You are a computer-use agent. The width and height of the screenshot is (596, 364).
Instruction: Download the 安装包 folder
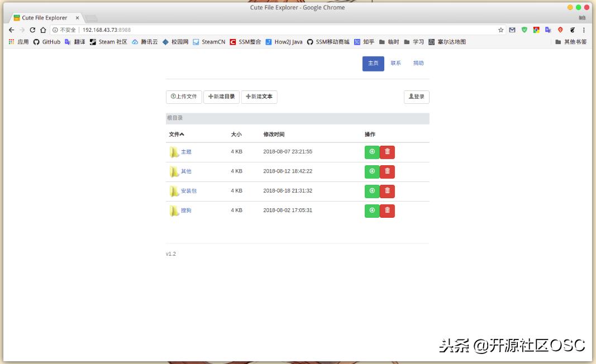[371, 191]
